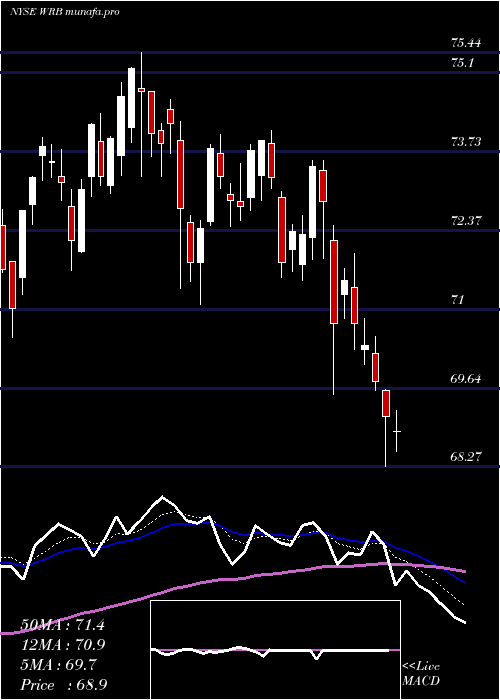Screen dimensions: 500x700
Task: Click the Price : 68.9 readout
Action: (x=63, y=685)
